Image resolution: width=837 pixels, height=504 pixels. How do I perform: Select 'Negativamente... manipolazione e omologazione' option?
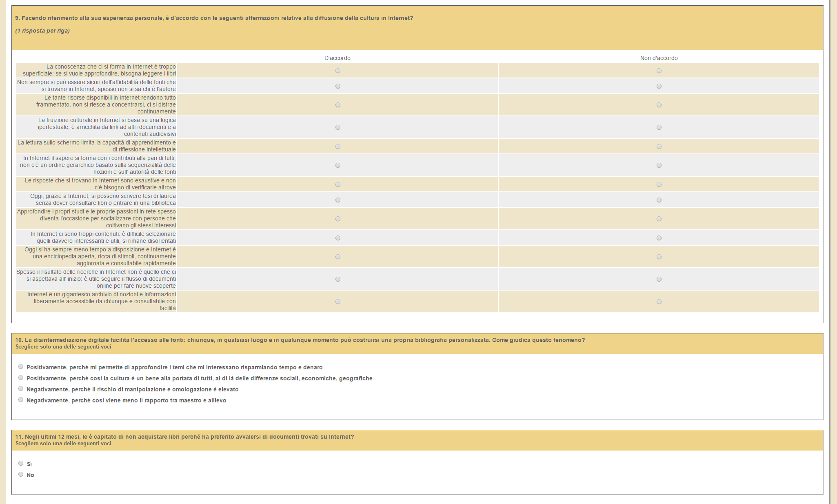[21, 389]
